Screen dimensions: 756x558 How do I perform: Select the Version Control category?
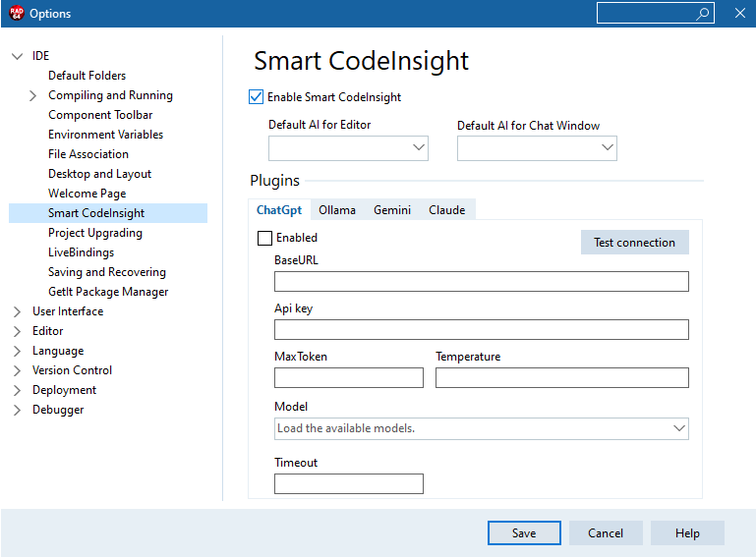click(x=73, y=370)
